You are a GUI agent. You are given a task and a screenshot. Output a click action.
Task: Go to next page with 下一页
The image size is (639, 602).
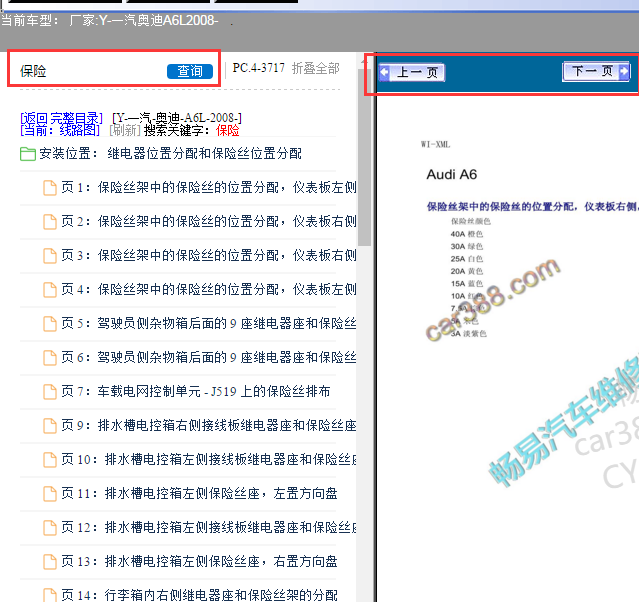click(x=596, y=72)
